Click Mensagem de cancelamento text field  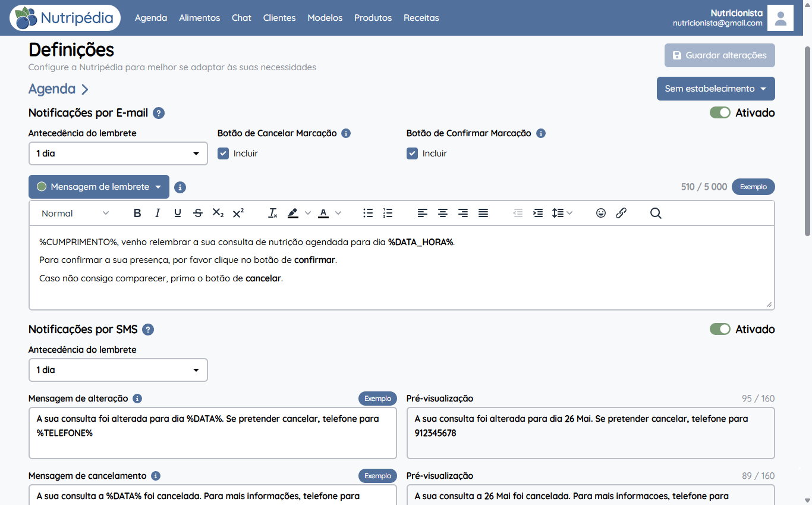coord(213,495)
